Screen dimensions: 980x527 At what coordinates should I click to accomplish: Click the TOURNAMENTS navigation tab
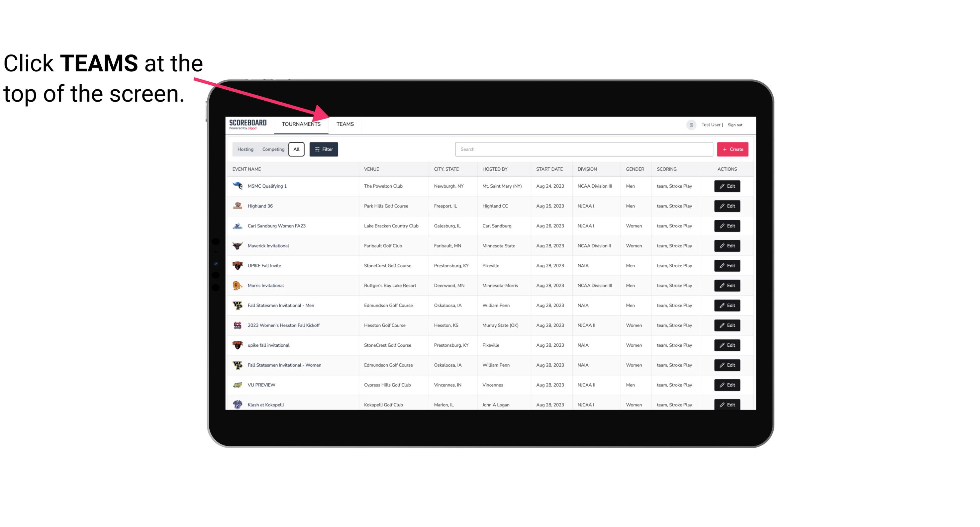coord(301,124)
